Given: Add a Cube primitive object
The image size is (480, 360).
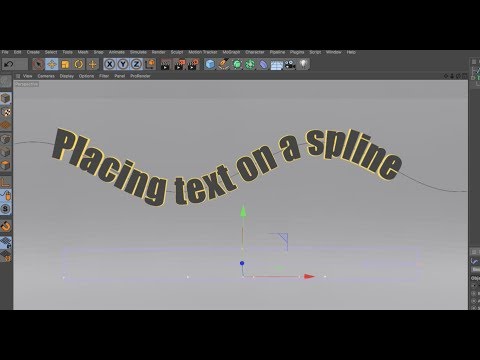Looking at the screenshot, I should point(210,64).
